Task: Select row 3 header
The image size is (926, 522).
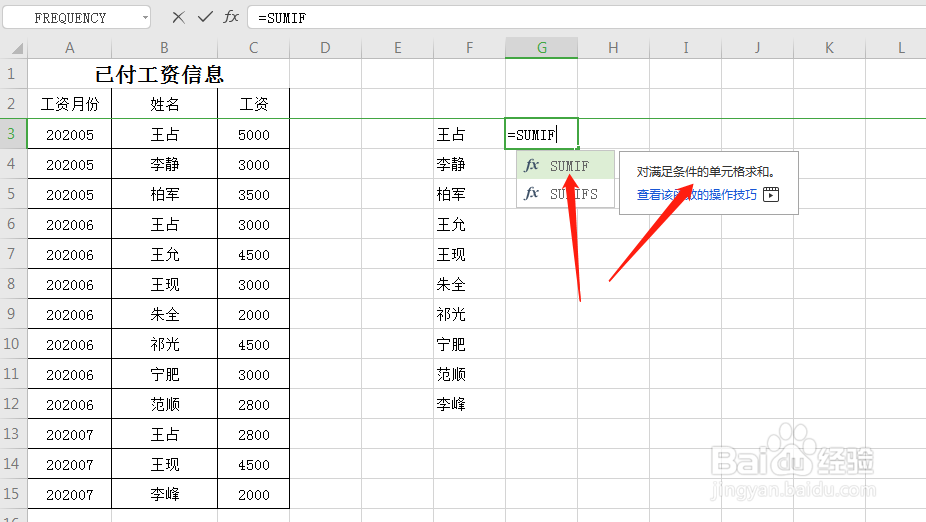Action: [x=14, y=134]
